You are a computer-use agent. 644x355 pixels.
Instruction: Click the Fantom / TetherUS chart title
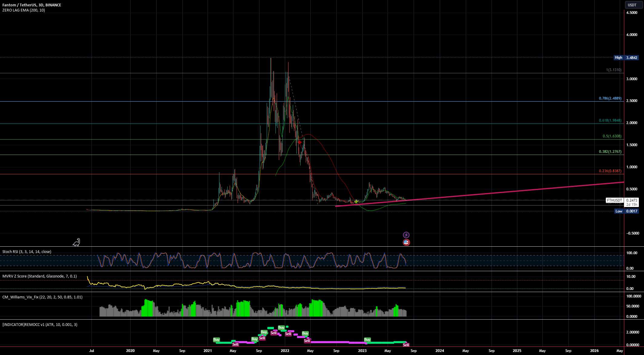click(32, 5)
